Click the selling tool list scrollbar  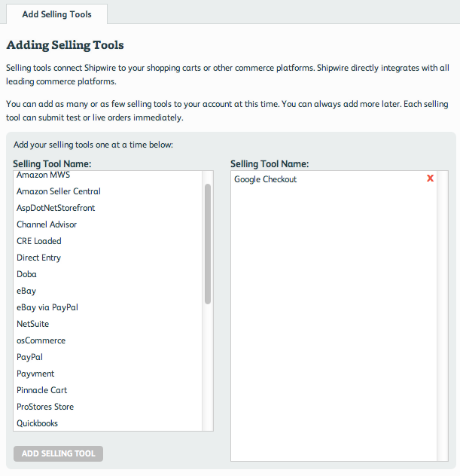208,243
